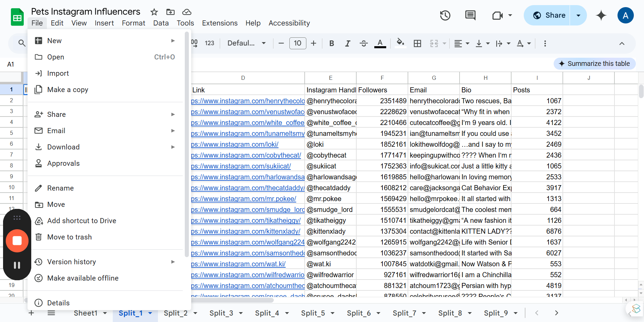
Task: Click the search magnifier in toolbar
Action: 22,43
